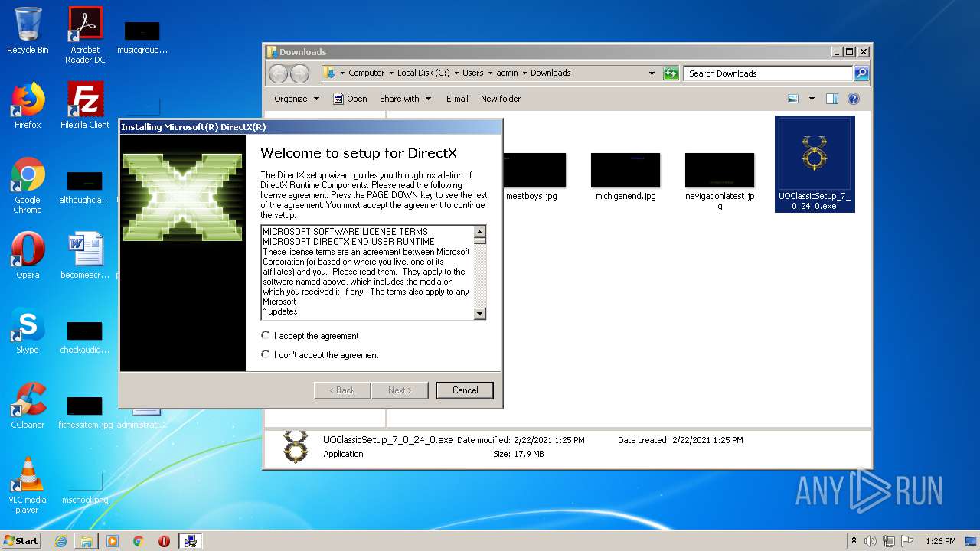Click E-mail in Explorer toolbar
980x551 pixels.
point(457,99)
